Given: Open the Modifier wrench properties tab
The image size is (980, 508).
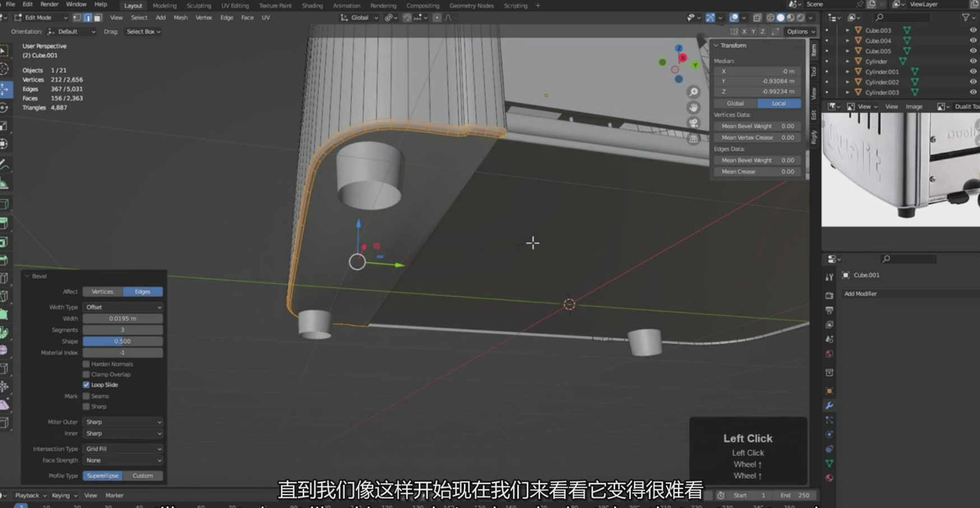Looking at the screenshot, I should [x=829, y=405].
